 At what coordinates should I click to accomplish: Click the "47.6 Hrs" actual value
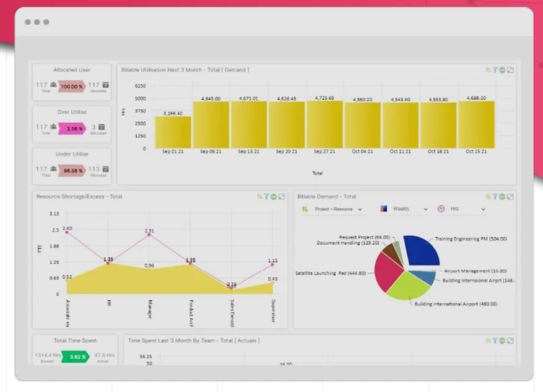tap(104, 355)
